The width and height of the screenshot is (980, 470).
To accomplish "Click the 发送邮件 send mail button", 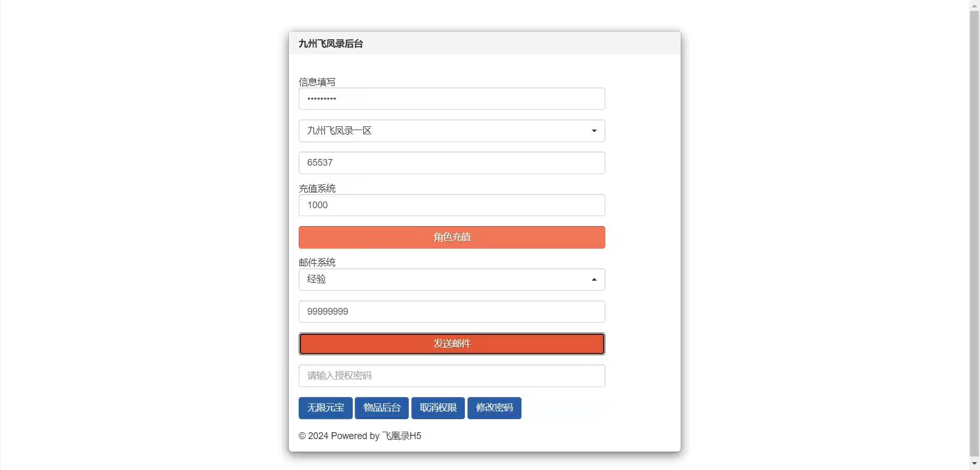I will tap(451, 344).
